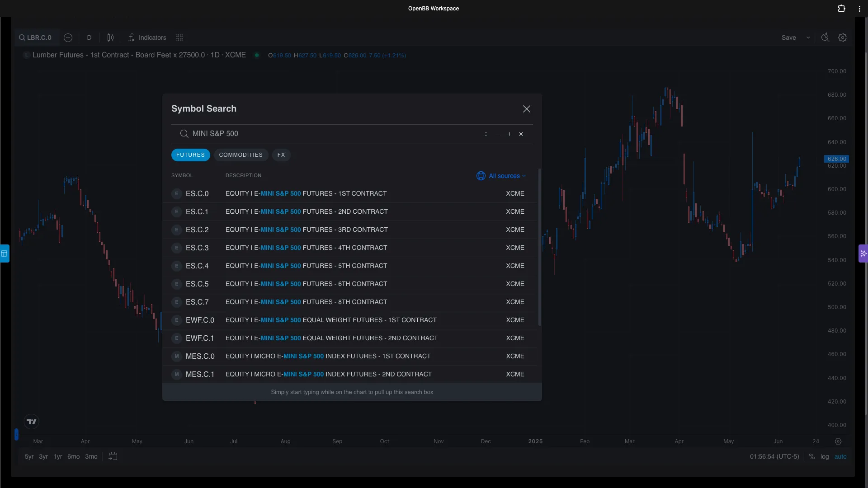
Task: Open the Save dropdown arrow
Action: [x=808, y=38]
